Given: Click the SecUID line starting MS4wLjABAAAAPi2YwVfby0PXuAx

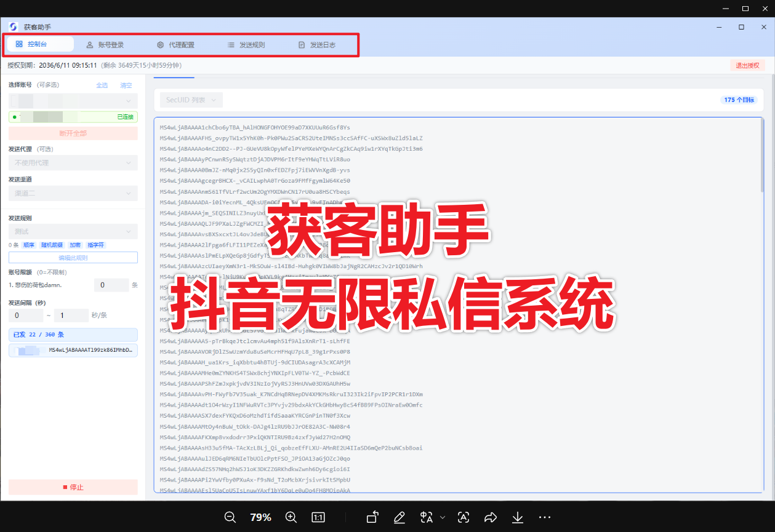Looking at the screenshot, I should tap(255, 480).
